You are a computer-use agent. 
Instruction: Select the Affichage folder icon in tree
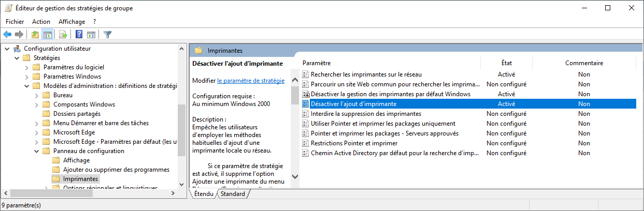click(56, 160)
